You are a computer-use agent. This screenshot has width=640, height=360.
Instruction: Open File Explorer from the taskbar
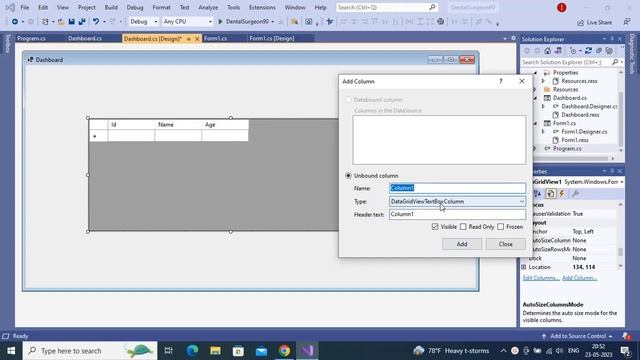click(x=216, y=351)
